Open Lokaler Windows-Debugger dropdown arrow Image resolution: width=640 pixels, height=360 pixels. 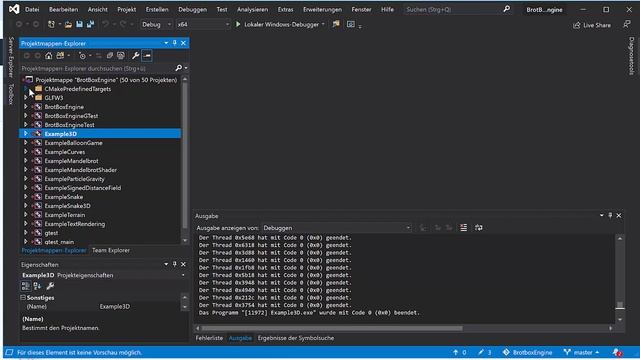pyautogui.click(x=323, y=24)
